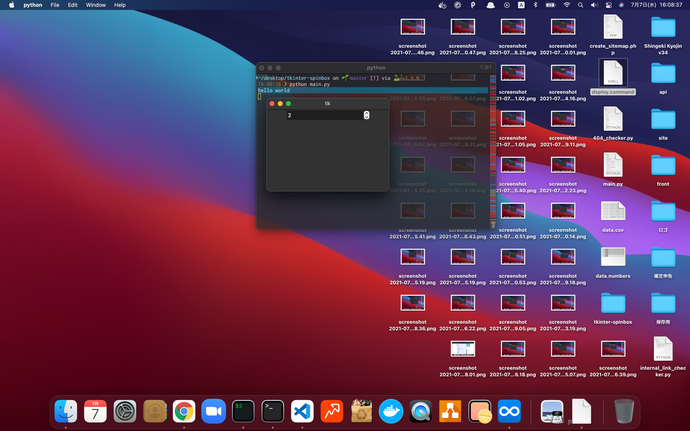Select the tkinter-spinbox folder on desktop
Image resolution: width=690 pixels, height=431 pixels.
click(x=613, y=308)
